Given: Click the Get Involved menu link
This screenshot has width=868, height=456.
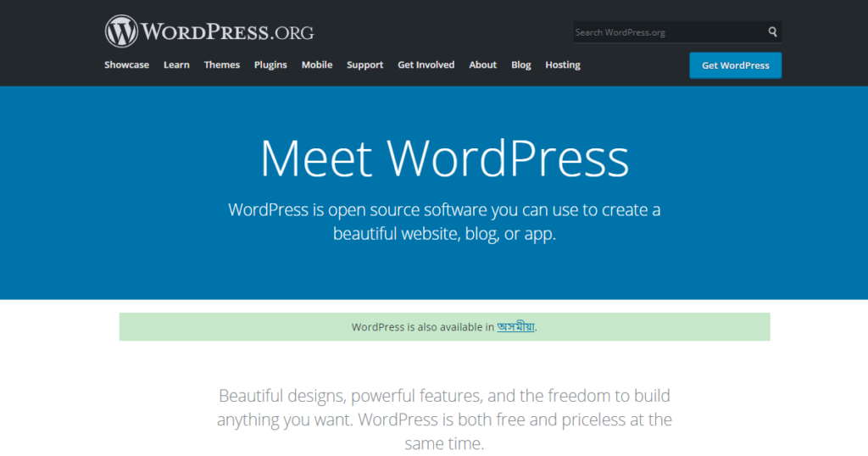Looking at the screenshot, I should [426, 65].
